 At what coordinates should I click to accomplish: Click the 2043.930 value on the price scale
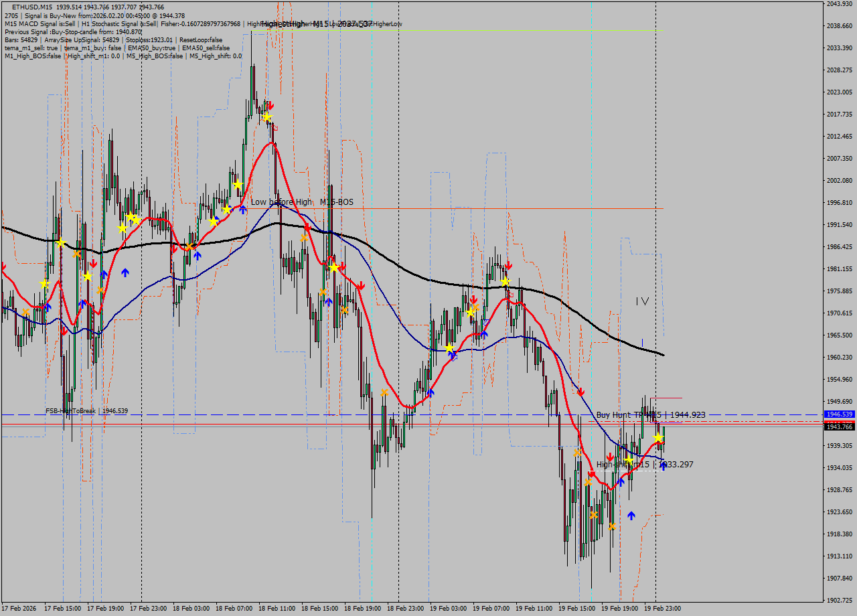click(x=839, y=4)
